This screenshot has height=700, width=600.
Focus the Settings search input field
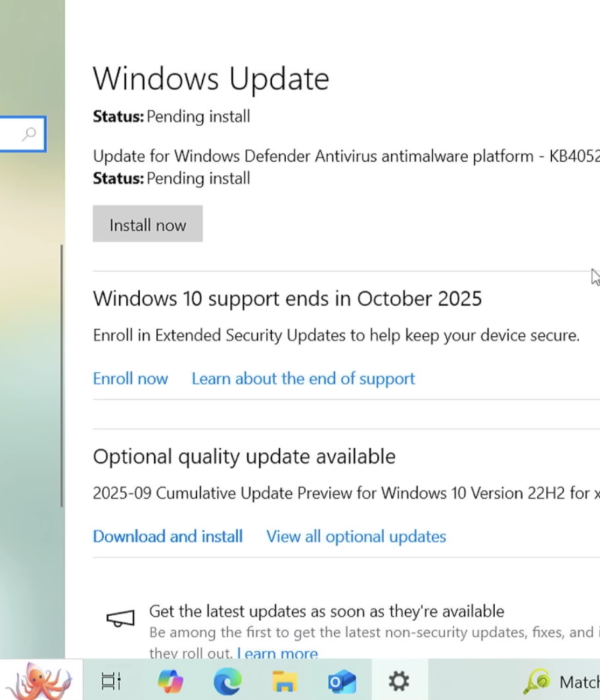(x=10, y=134)
